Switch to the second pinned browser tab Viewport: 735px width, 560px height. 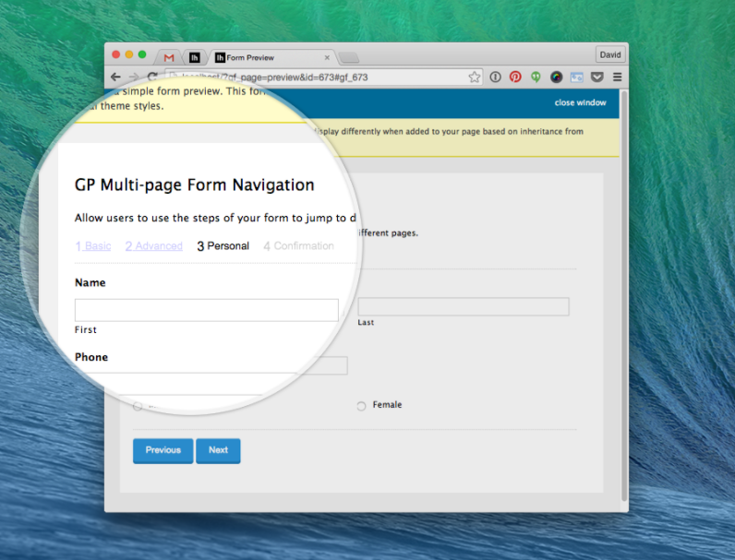(194, 57)
